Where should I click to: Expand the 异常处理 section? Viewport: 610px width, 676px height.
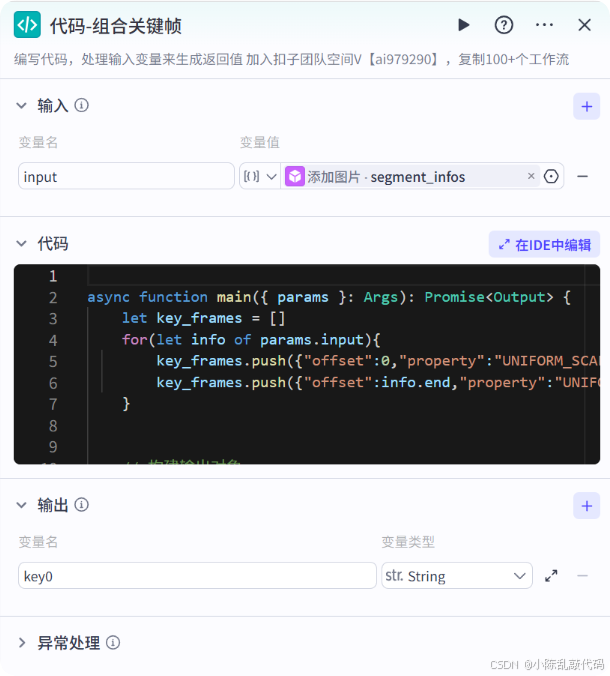pyautogui.click(x=22, y=643)
